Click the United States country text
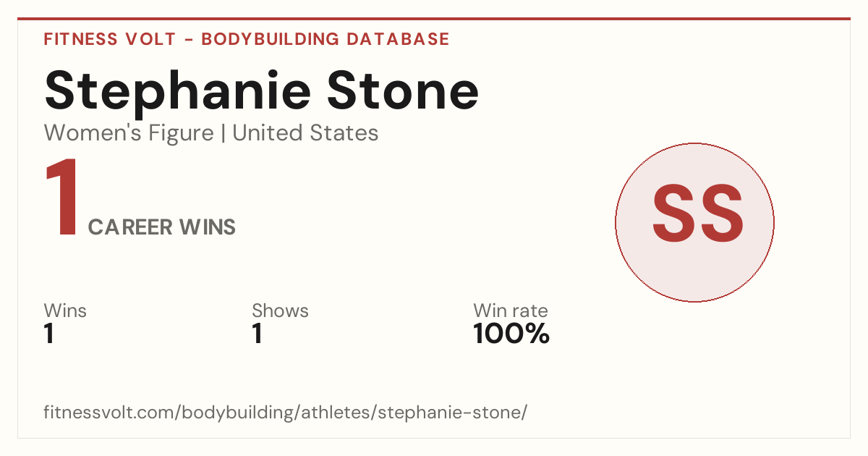868x456 pixels. [x=305, y=133]
